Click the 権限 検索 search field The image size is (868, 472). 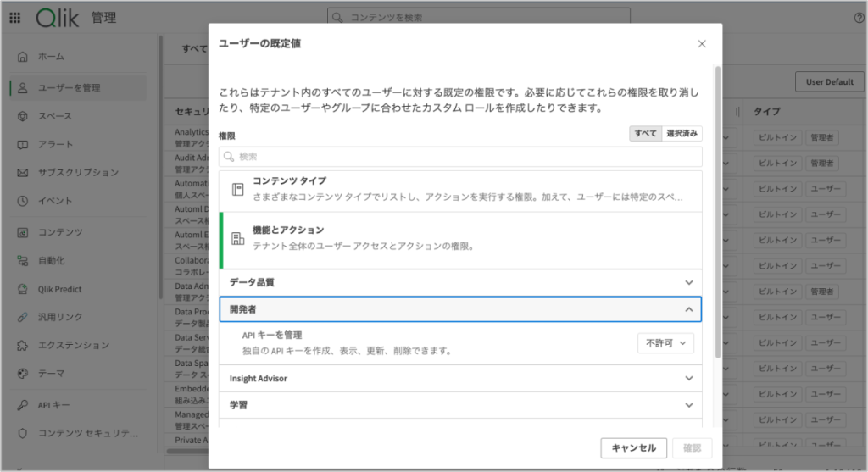point(460,157)
